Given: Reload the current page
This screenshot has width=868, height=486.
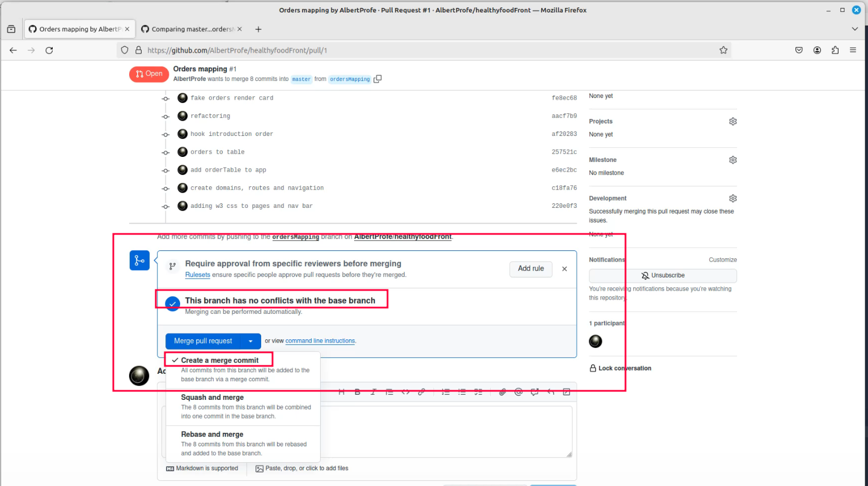Looking at the screenshot, I should 49,50.
